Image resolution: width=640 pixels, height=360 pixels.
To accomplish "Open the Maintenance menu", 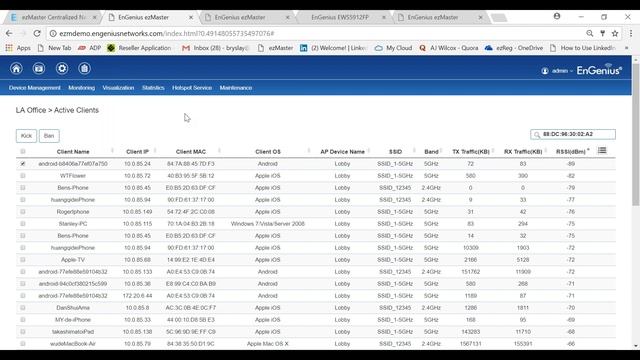I will pos(236,88).
